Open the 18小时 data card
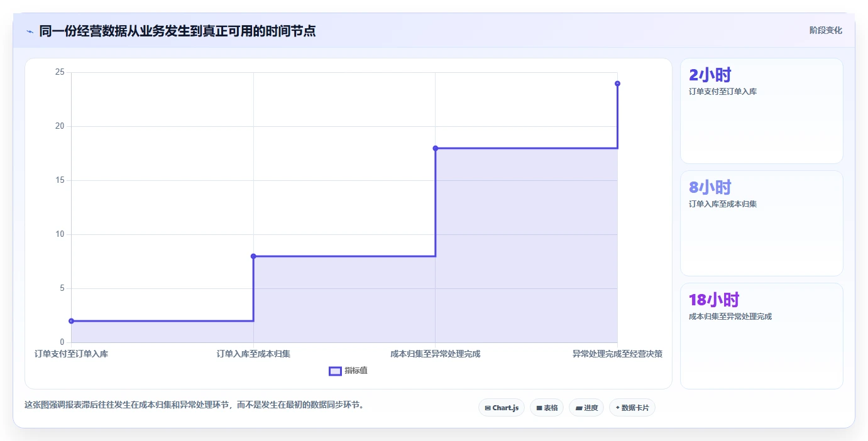Viewport: 868px width, 441px height. pos(761,335)
